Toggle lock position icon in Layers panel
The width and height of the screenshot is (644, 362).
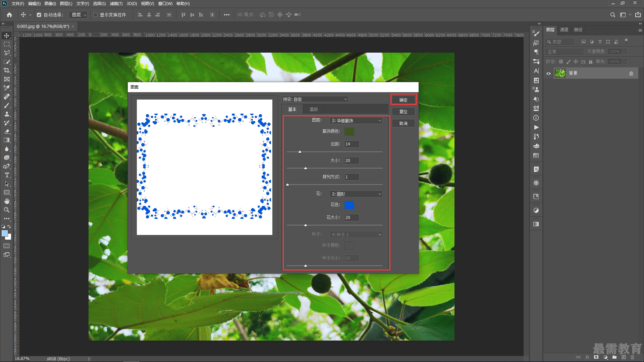576,62
